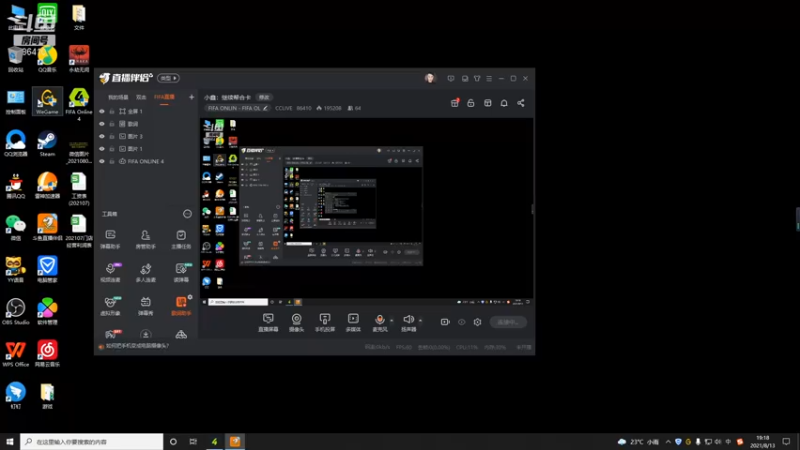Open the message icon in title bar
The width and height of the screenshot is (800, 450).
(451, 79)
